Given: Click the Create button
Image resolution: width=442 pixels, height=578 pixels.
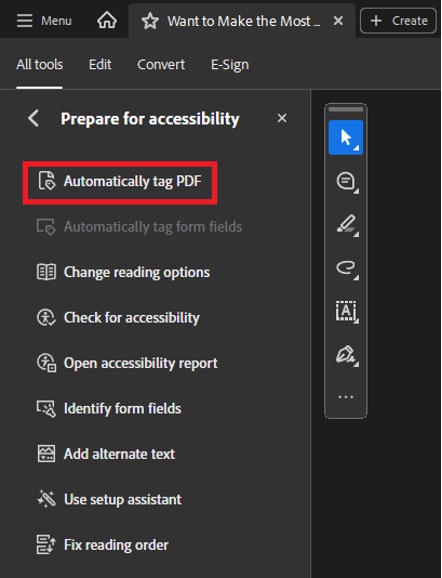Looking at the screenshot, I should click(x=398, y=21).
